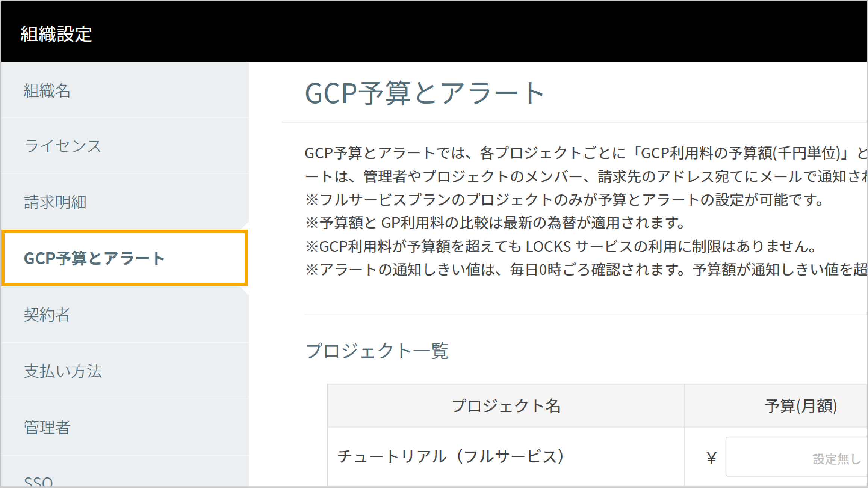Image resolution: width=868 pixels, height=488 pixels.
Task: Click the ¥ symbol in budget cell
Action: [711, 458]
